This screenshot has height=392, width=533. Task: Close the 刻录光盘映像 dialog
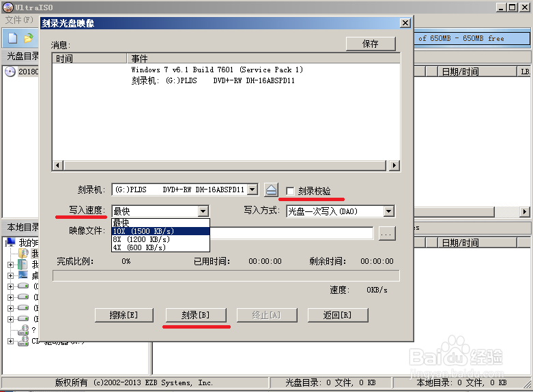(405, 22)
